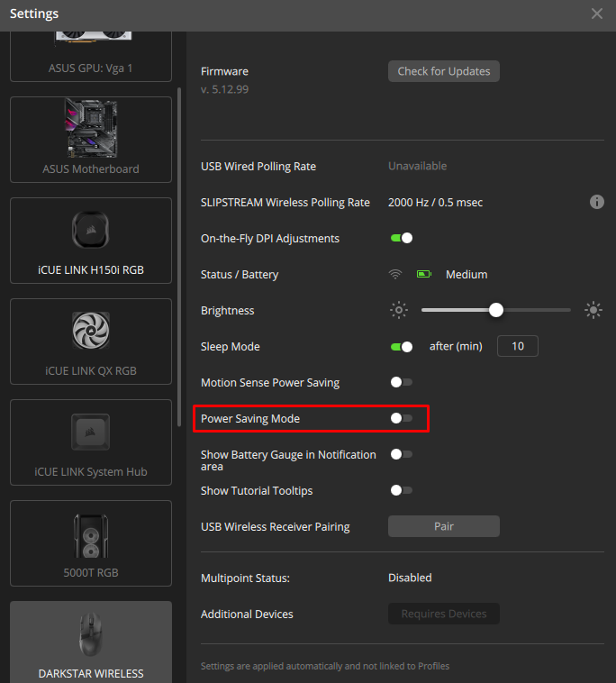Enable Motion Sense Power Saving

tap(402, 382)
